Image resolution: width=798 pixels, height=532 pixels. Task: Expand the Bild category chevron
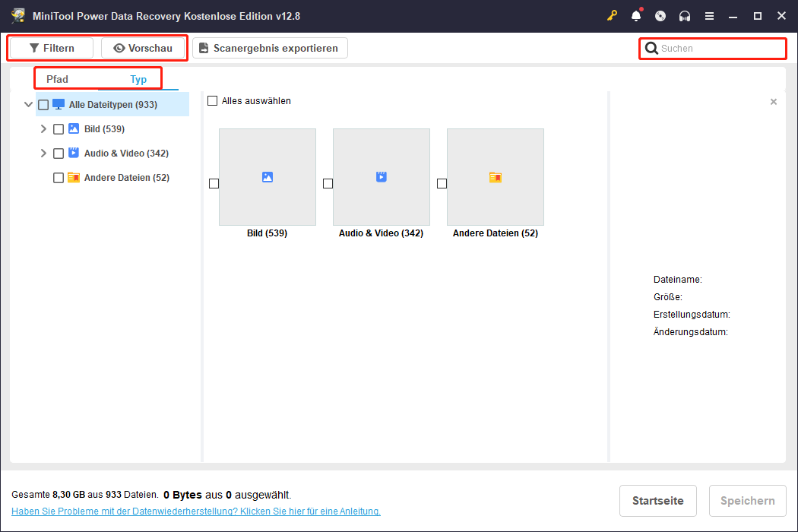pos(43,128)
